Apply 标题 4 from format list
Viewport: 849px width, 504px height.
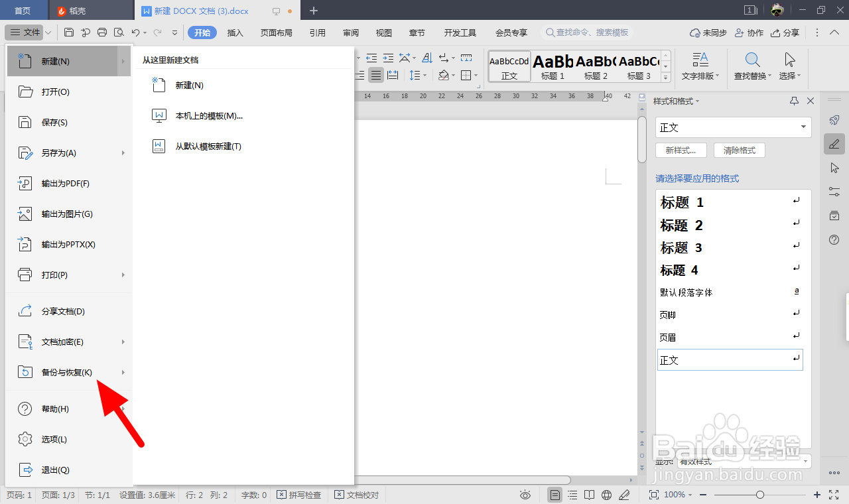(730, 270)
